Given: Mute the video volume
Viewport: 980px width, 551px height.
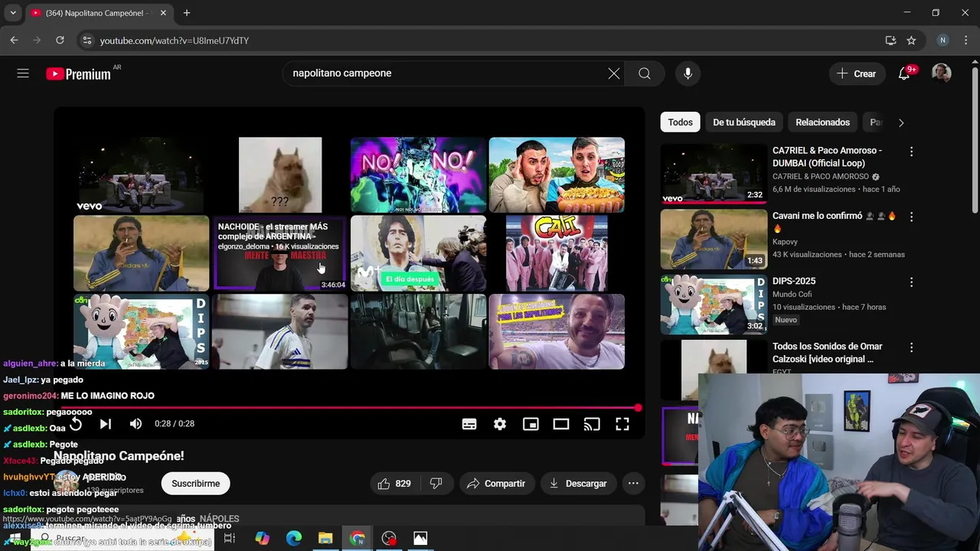Looking at the screenshot, I should (x=136, y=424).
